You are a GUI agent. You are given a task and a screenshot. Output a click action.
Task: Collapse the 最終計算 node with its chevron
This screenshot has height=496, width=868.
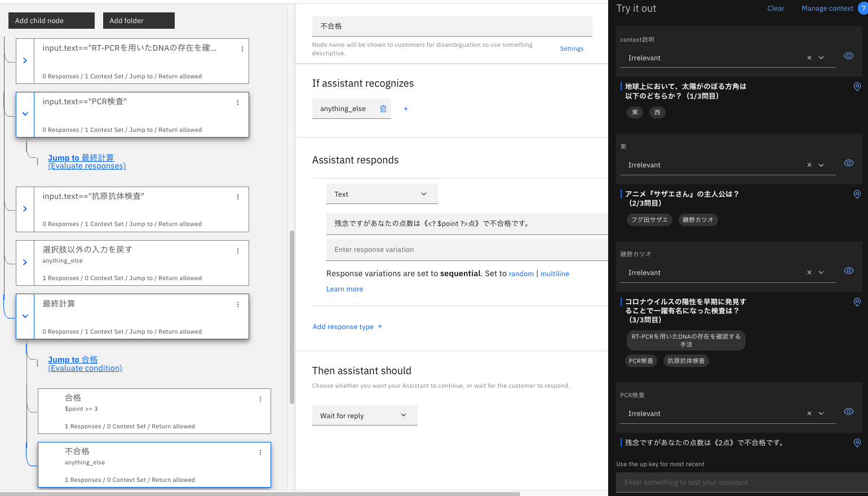[25, 316]
